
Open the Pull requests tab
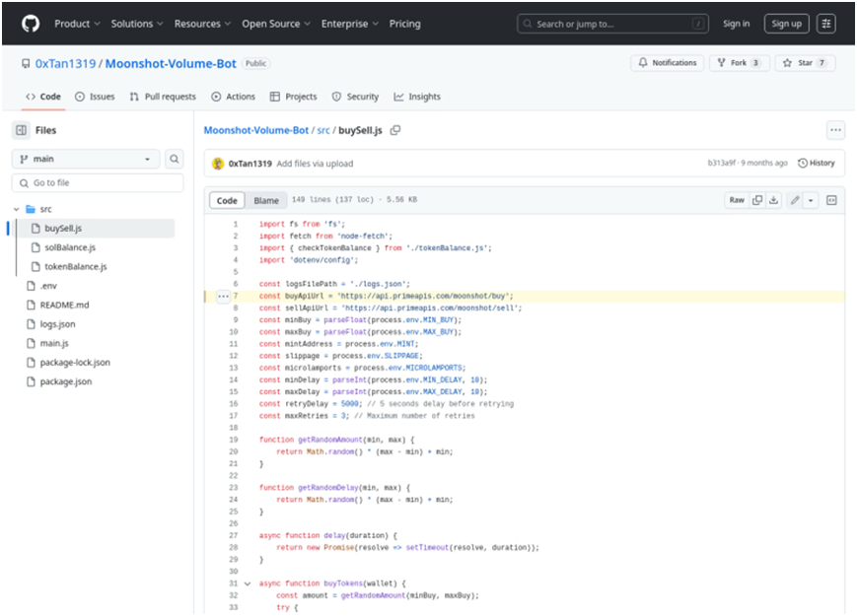tap(163, 97)
